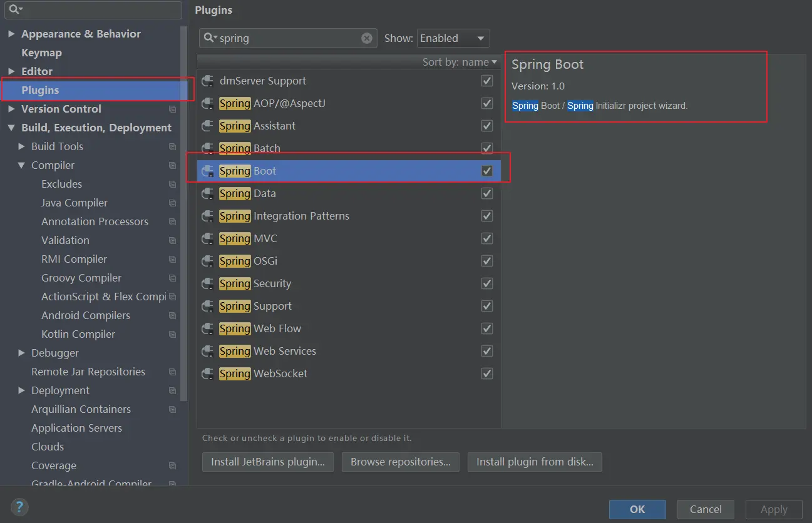Click the Spring Assistant plugin icon
The height and width of the screenshot is (523, 812).
207,126
